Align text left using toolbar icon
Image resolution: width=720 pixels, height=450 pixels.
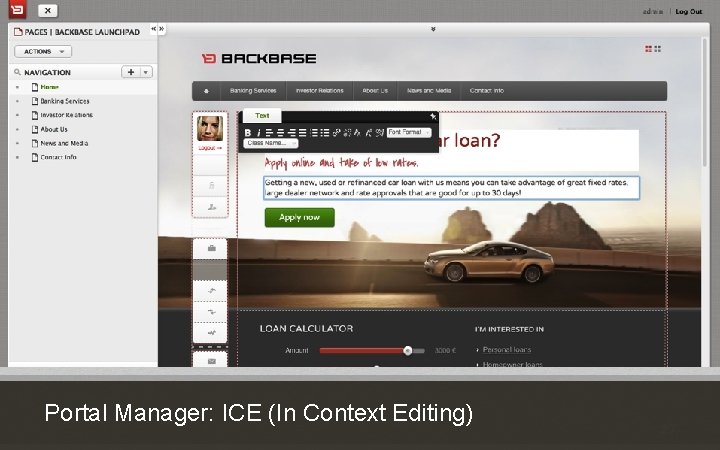tap(270, 133)
